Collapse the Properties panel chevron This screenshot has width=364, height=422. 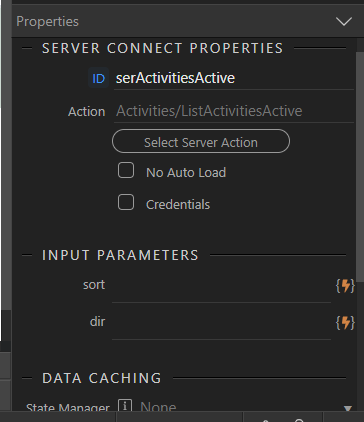(x=344, y=22)
